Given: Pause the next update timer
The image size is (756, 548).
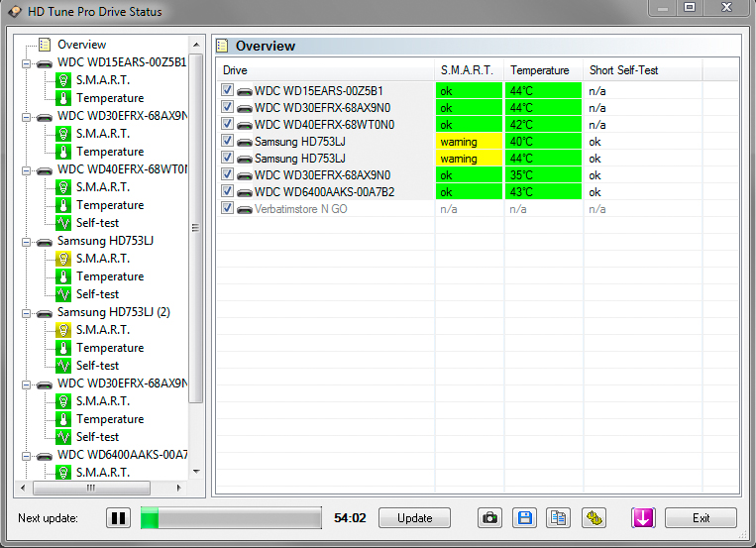Looking at the screenshot, I should pyautogui.click(x=119, y=518).
